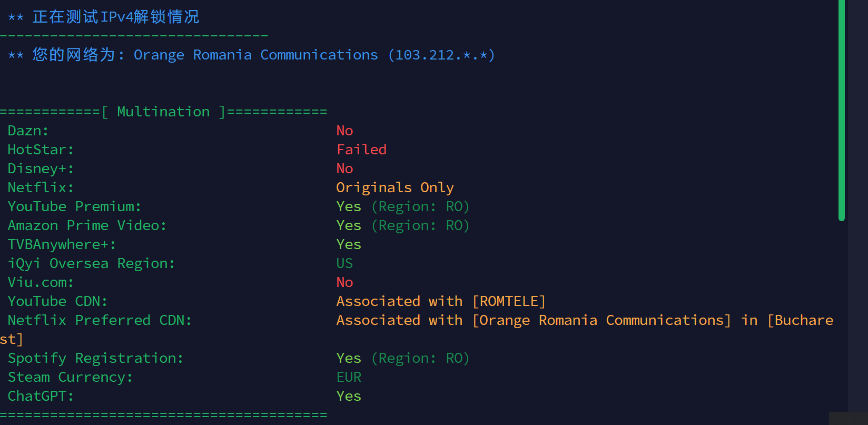The width and height of the screenshot is (868, 425).
Task: Click the YouTube Premium region RO result
Action: click(403, 206)
